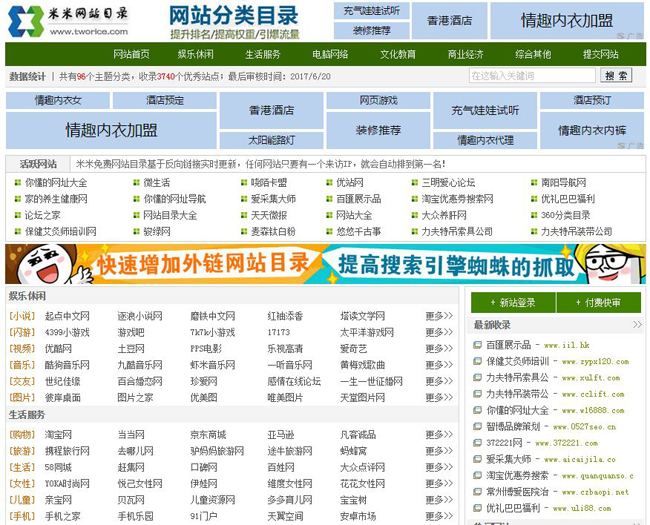Viewport: 650px width, 525px height.
Task: Go to the 生活服务 navigation tab
Action: point(263,54)
